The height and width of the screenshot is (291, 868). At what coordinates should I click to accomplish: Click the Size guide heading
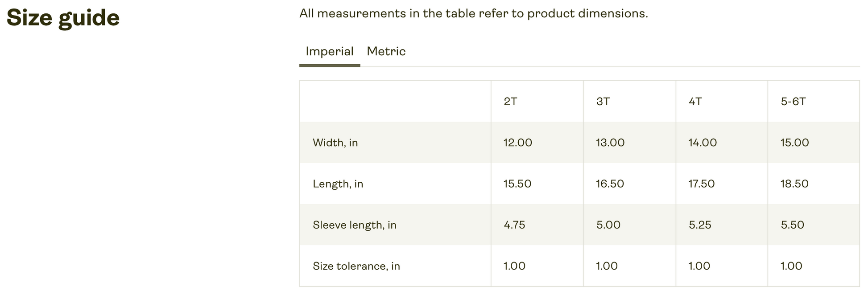click(x=63, y=18)
